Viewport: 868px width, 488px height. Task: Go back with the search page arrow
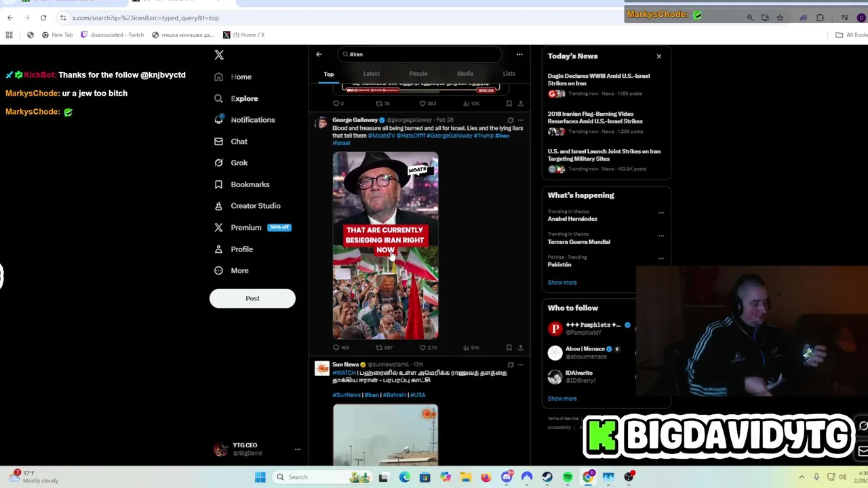point(319,54)
